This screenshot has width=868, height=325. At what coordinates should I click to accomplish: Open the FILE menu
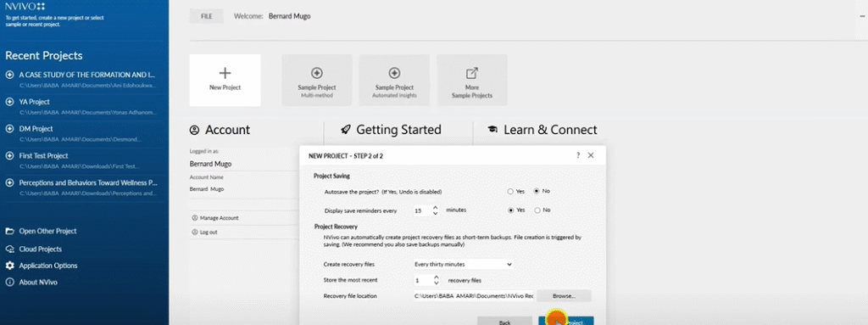tap(207, 16)
